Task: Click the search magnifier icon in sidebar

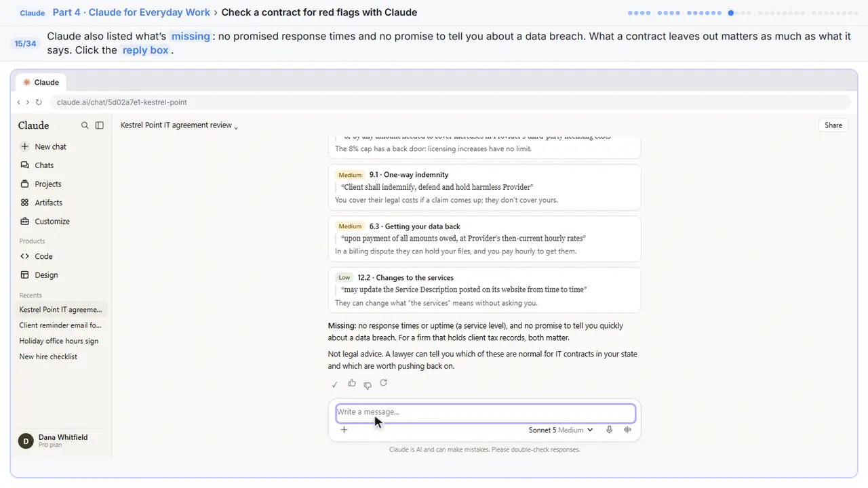Action: [85, 125]
